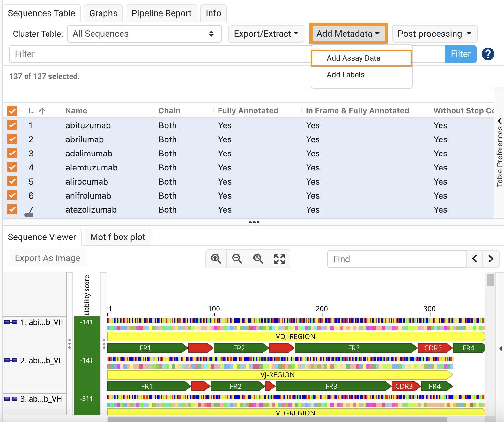Click the VJ-REGION annotation bar
This screenshot has height=422, width=504.
[280, 375]
